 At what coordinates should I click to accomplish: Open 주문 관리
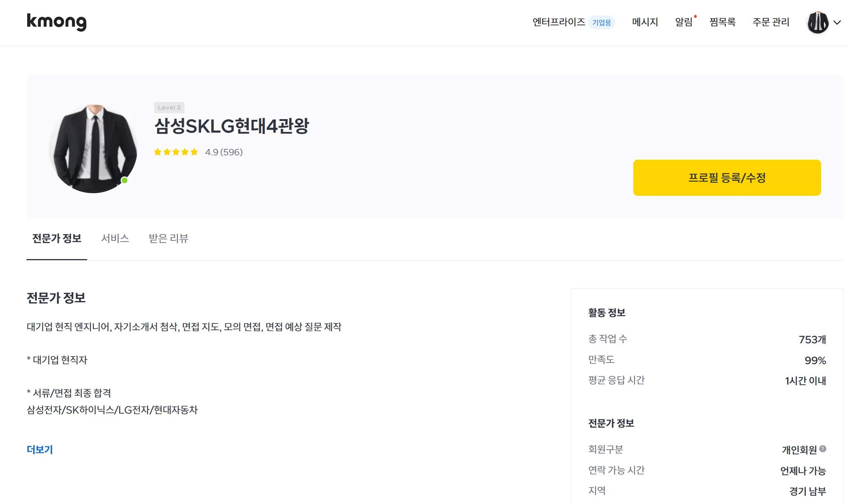pyautogui.click(x=771, y=22)
